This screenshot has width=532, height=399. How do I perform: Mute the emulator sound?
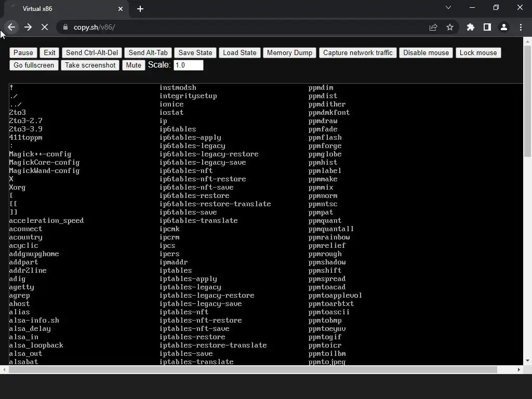pos(134,65)
